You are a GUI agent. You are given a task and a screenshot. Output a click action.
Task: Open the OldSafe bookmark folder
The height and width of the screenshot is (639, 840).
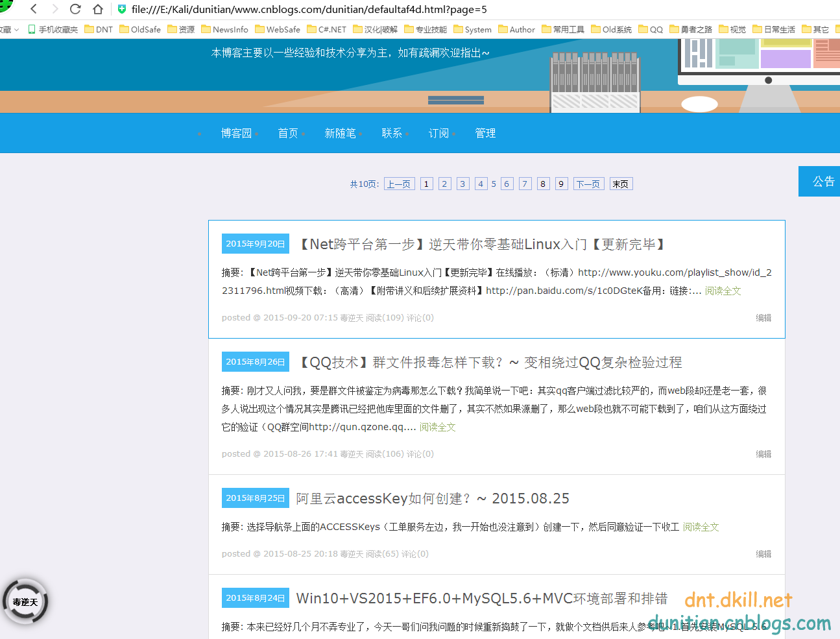(140, 29)
